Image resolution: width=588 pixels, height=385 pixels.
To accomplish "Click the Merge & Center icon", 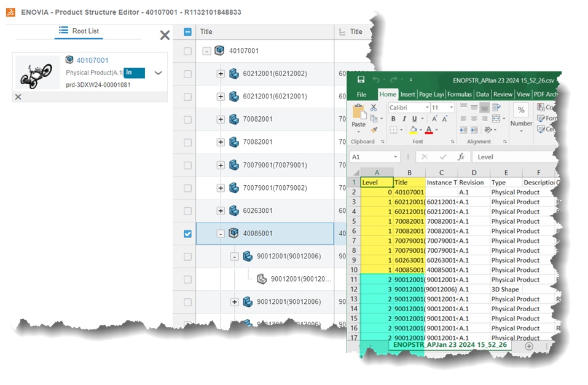I will [x=496, y=119].
